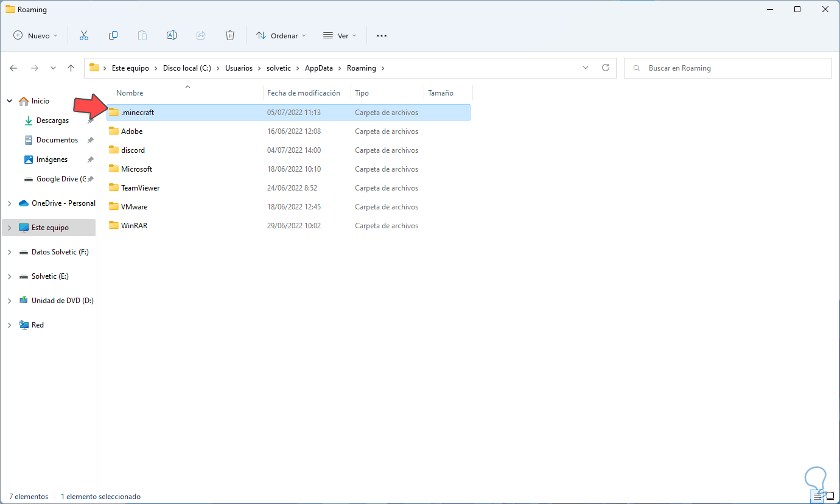
Task: Click the Delete trash can icon
Action: click(x=230, y=35)
